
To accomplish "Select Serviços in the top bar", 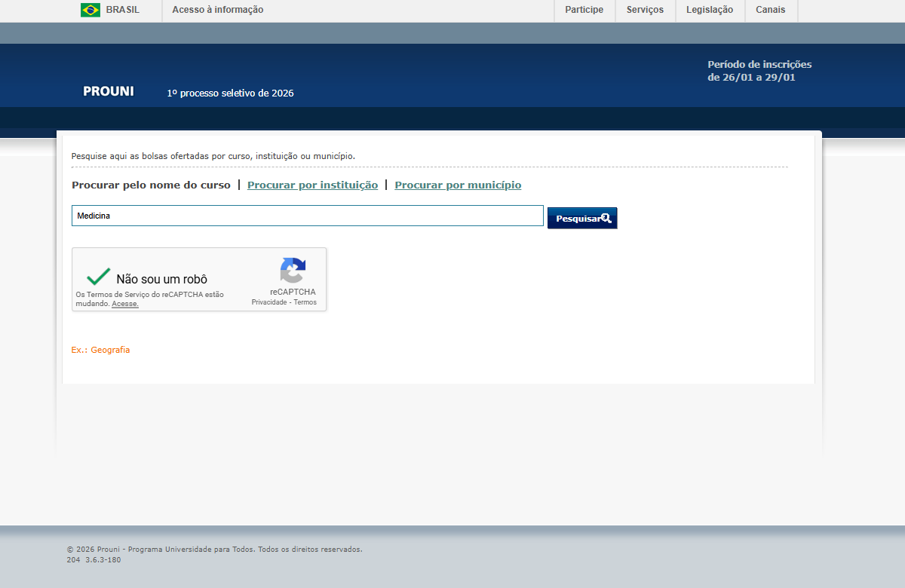I will pyautogui.click(x=645, y=10).
